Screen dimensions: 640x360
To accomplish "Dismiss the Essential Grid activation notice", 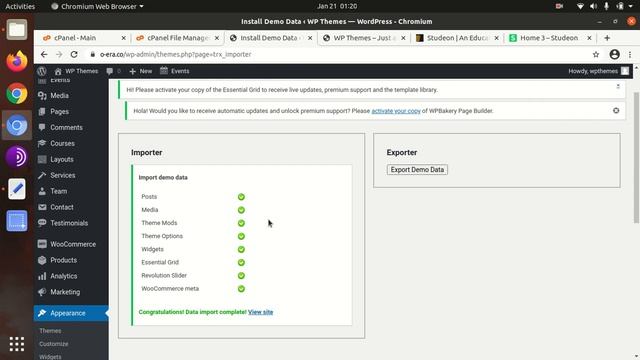I will (x=618, y=87).
